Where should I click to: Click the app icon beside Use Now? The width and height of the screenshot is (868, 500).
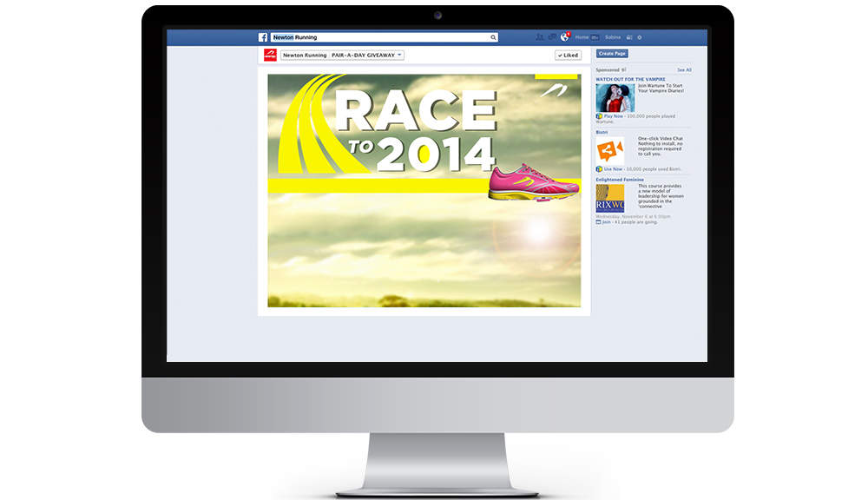click(599, 169)
